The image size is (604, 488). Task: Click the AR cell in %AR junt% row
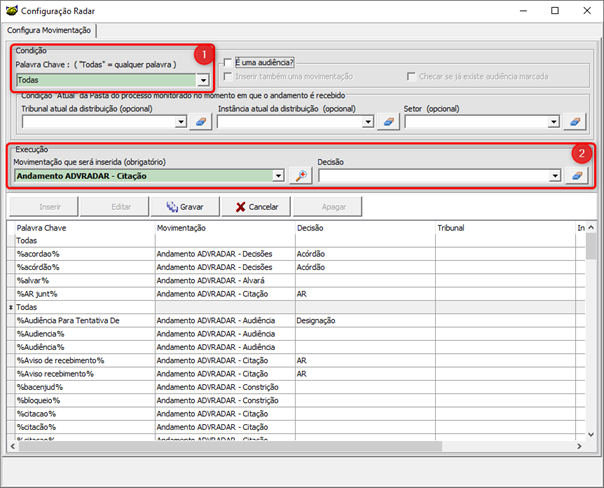pos(365,294)
